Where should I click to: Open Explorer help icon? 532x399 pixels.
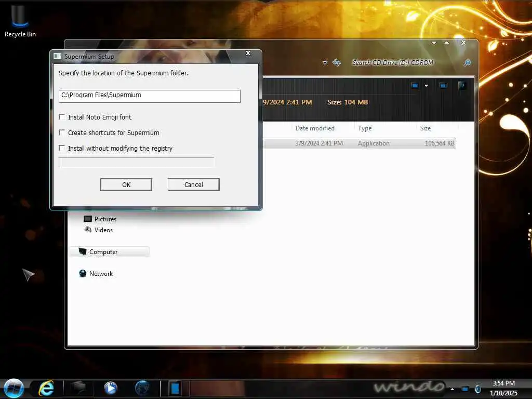tap(461, 86)
